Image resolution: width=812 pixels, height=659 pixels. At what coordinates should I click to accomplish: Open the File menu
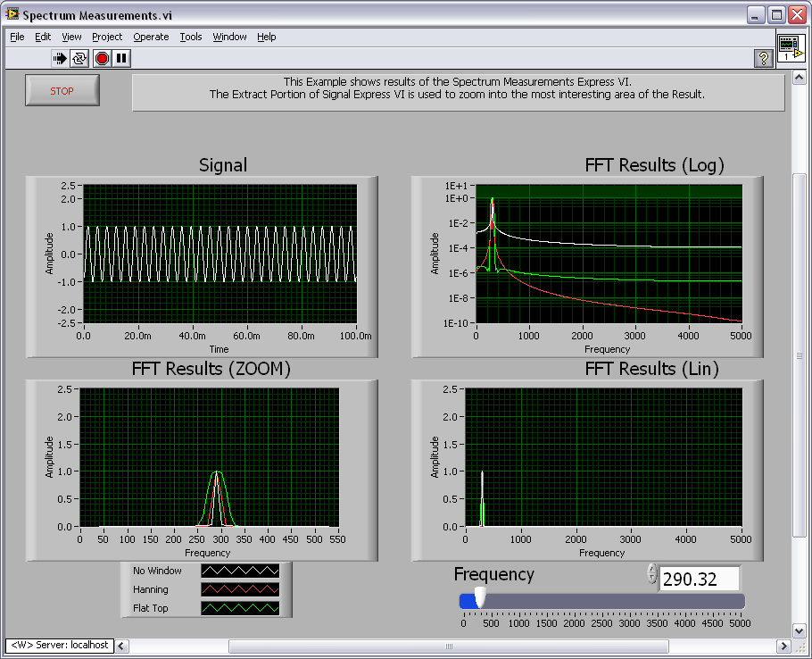coord(17,37)
